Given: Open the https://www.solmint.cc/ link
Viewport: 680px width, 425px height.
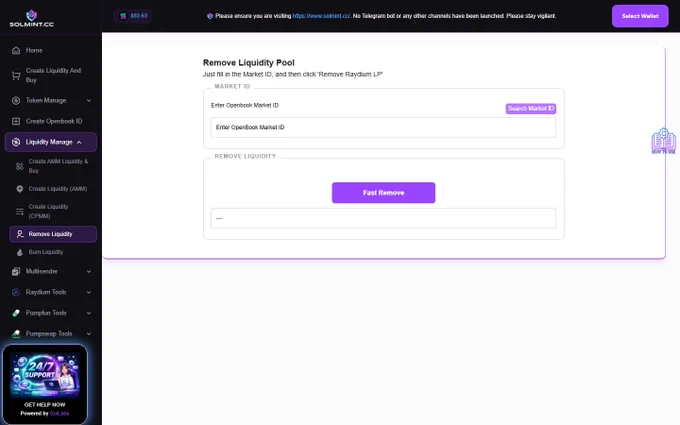Looking at the screenshot, I should coord(321,16).
